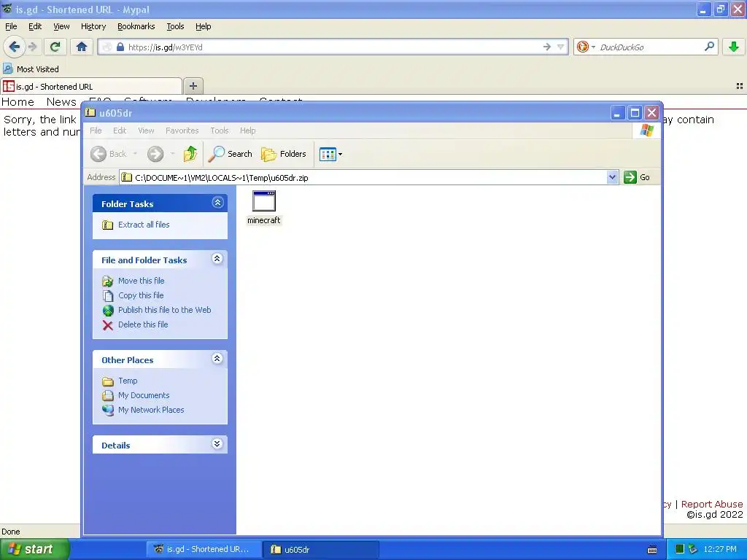The width and height of the screenshot is (747, 560).
Task: Expand the Explorer address bar dropdown
Action: [x=612, y=178]
